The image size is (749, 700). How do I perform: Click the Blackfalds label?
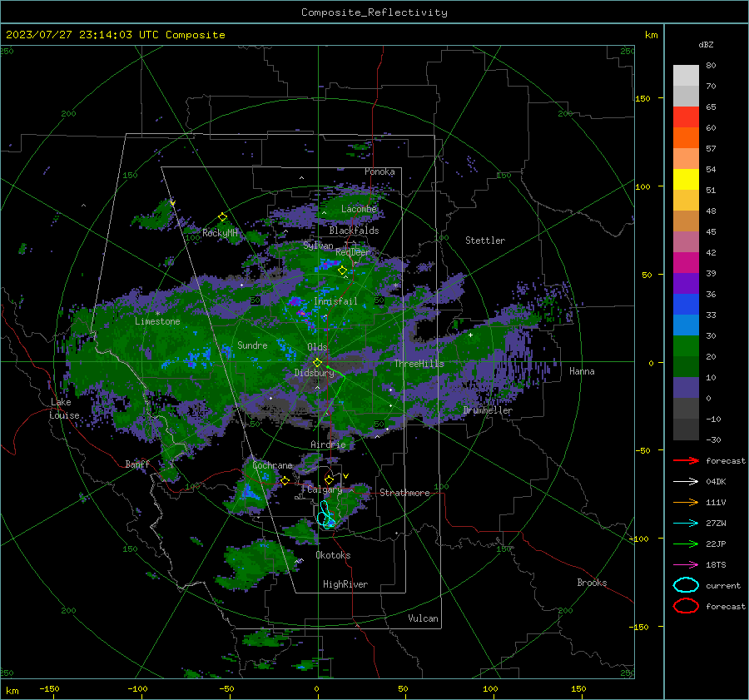click(354, 231)
